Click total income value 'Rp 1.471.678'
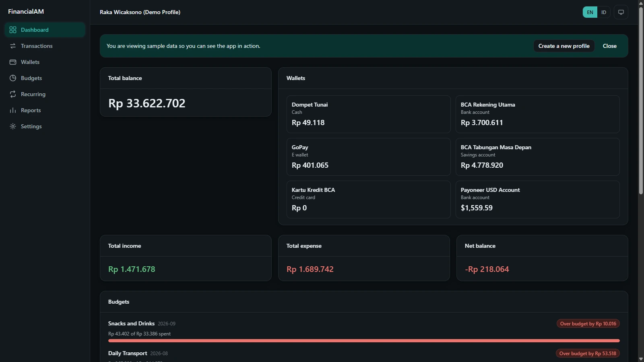Screen dimensions: 644x362 pos(132,269)
